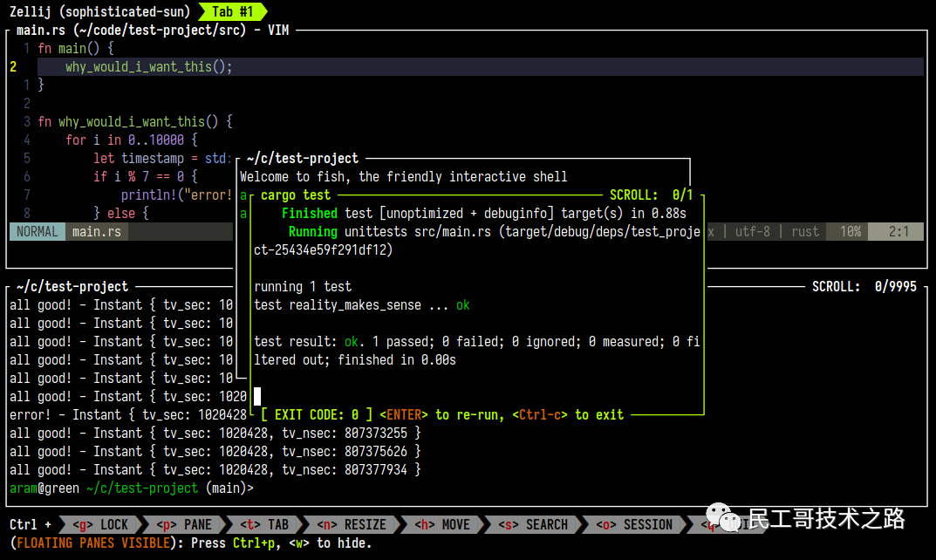Click the <Ctrl-c> to exit hint
The height and width of the screenshot is (560, 936).
pyautogui.click(x=568, y=415)
